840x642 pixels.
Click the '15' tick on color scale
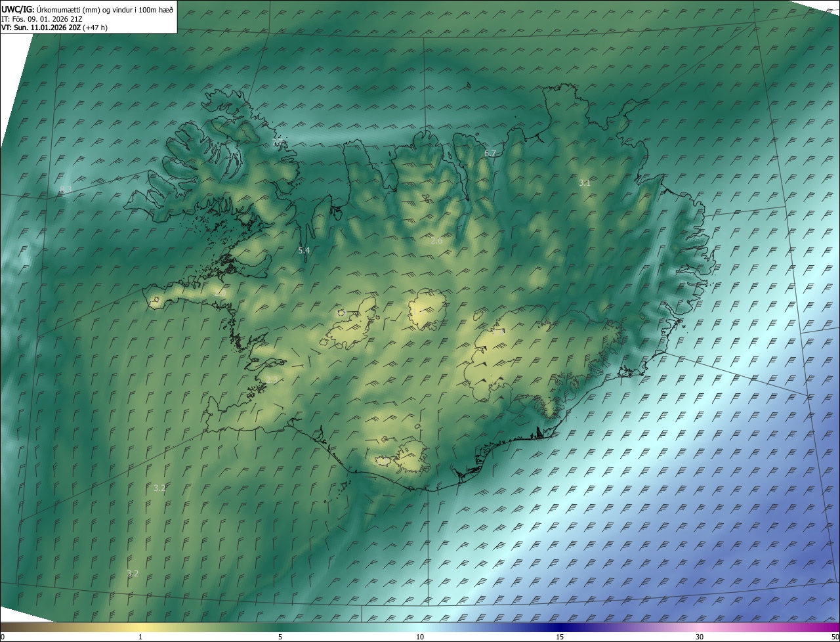560,637
